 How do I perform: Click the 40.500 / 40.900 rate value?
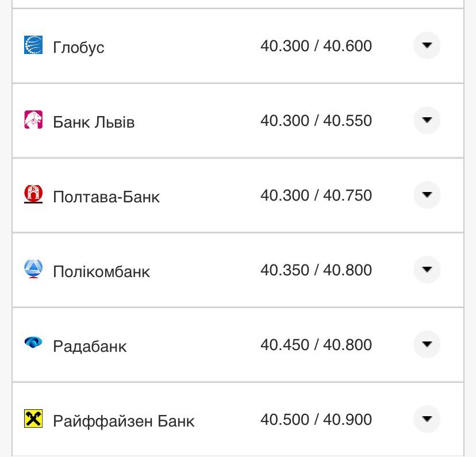click(316, 420)
